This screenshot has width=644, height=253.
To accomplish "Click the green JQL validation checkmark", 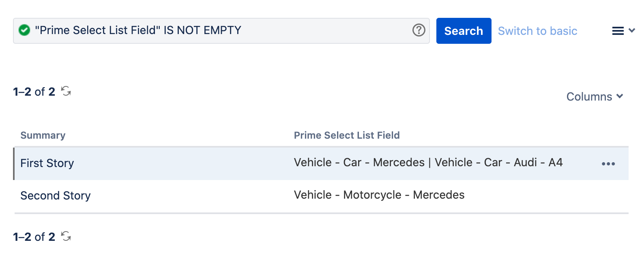I will click(25, 30).
